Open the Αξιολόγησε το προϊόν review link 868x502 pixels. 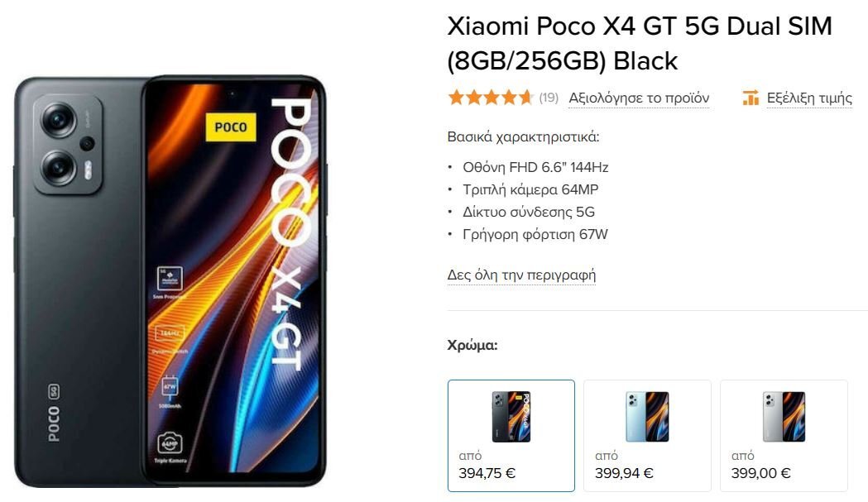(639, 98)
